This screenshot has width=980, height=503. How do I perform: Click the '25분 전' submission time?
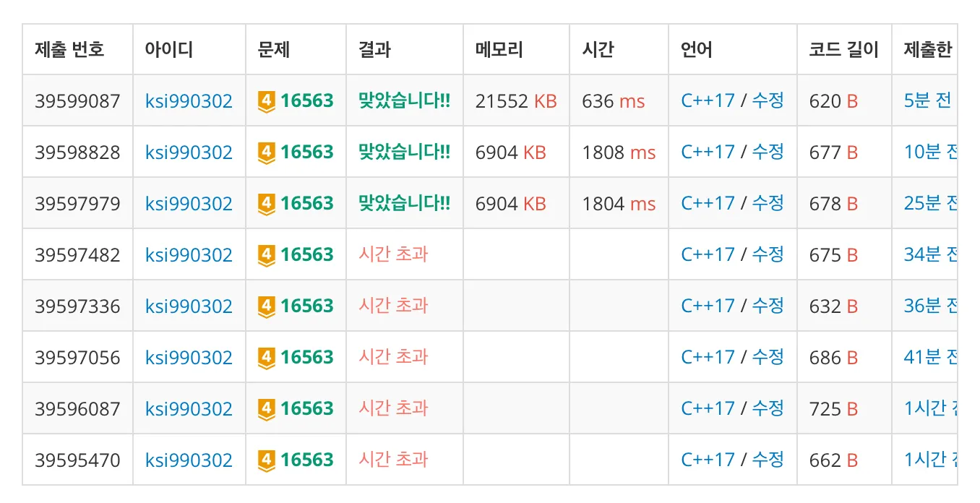pos(930,204)
